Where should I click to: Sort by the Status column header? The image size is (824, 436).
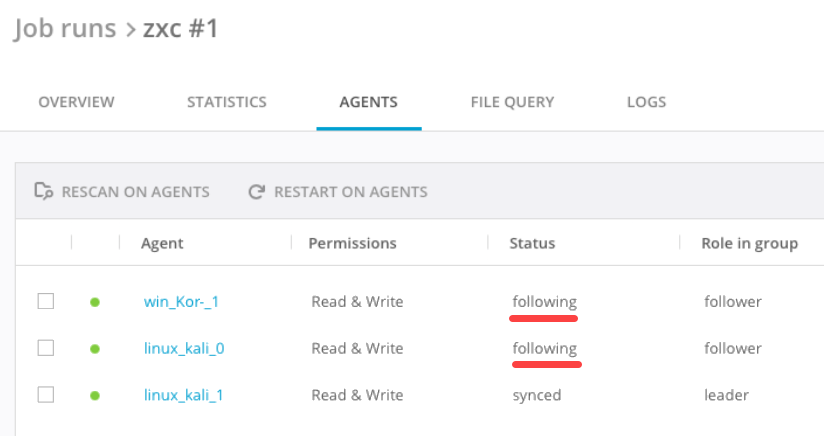pyautogui.click(x=532, y=243)
